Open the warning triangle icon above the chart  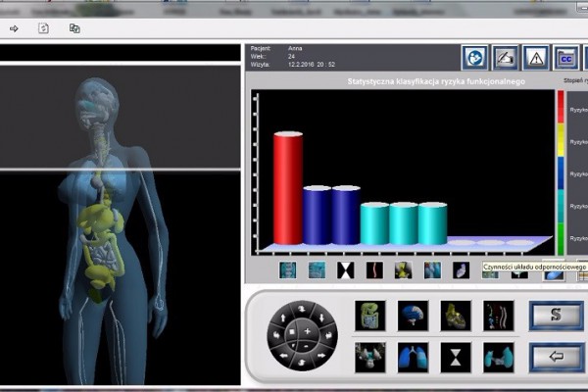click(x=534, y=58)
